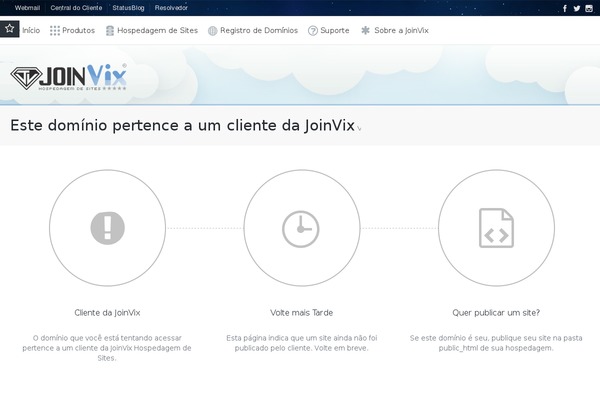Click the grid icon beside Produtos

(55, 31)
